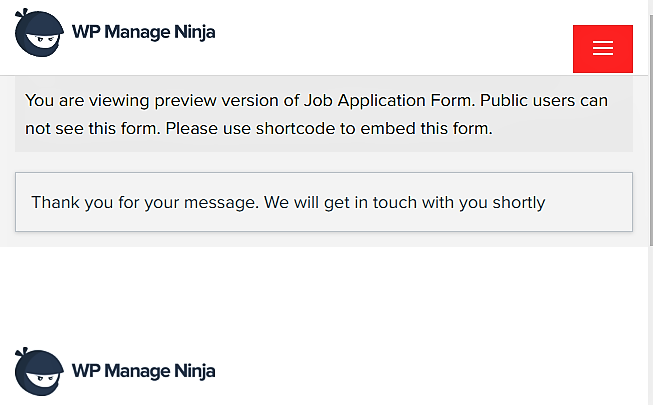
Task: Open the red hamburger menu
Action: (x=602, y=49)
